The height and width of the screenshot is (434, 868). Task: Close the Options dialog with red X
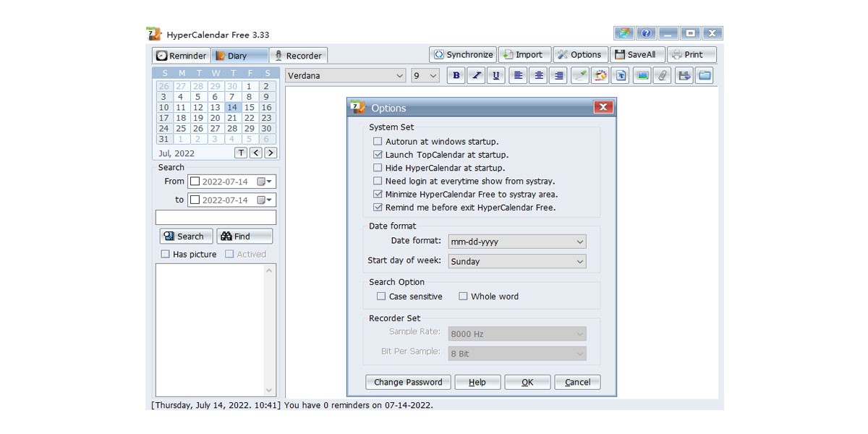(x=604, y=107)
